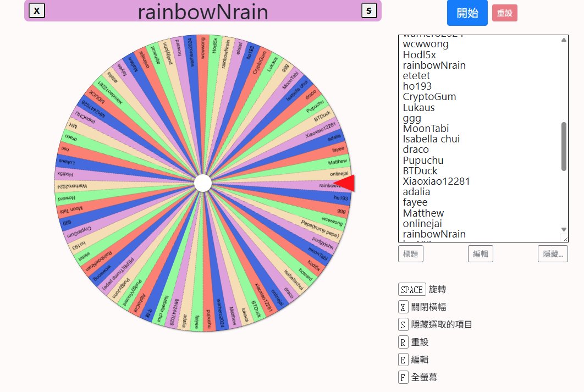
Task: Click the S key hint for 隱藏選取的項目
Action: click(403, 324)
